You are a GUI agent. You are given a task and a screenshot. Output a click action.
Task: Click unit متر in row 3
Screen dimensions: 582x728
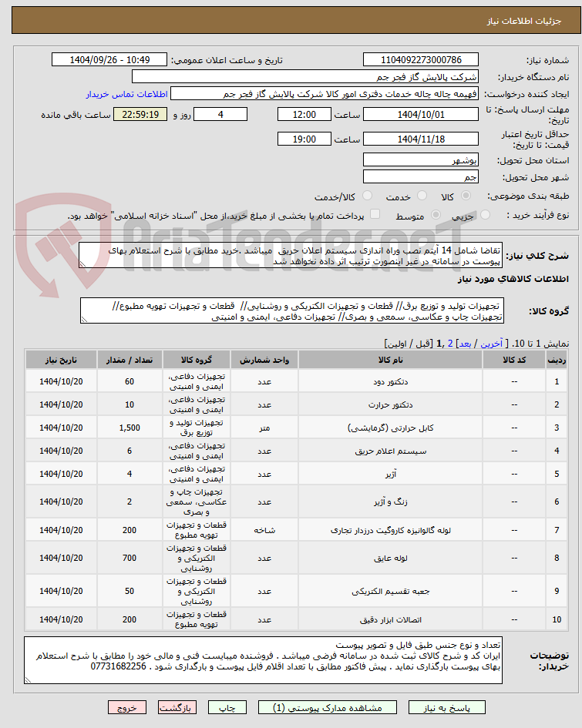264,428
